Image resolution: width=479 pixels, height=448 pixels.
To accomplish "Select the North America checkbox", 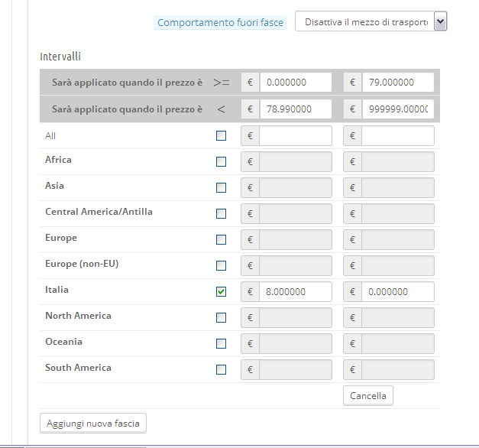I will pyautogui.click(x=222, y=318).
